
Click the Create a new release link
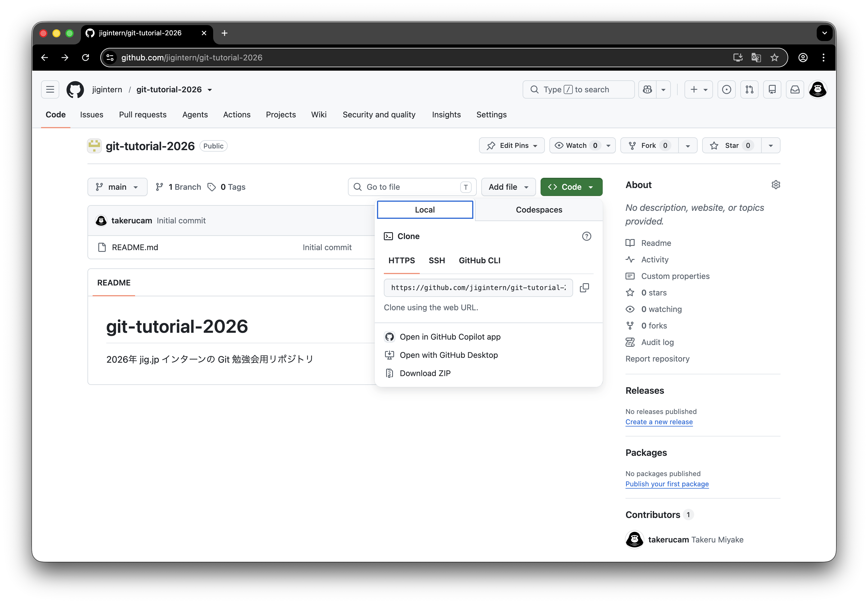coord(659,422)
